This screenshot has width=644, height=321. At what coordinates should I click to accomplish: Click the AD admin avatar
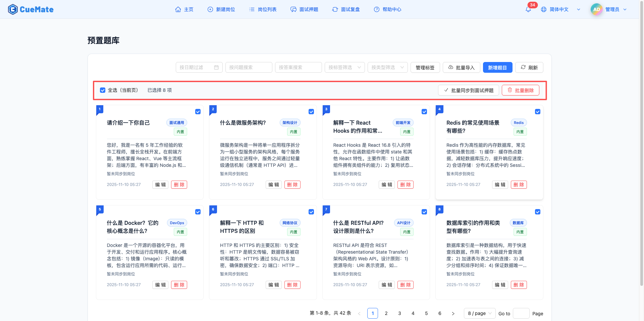click(596, 9)
